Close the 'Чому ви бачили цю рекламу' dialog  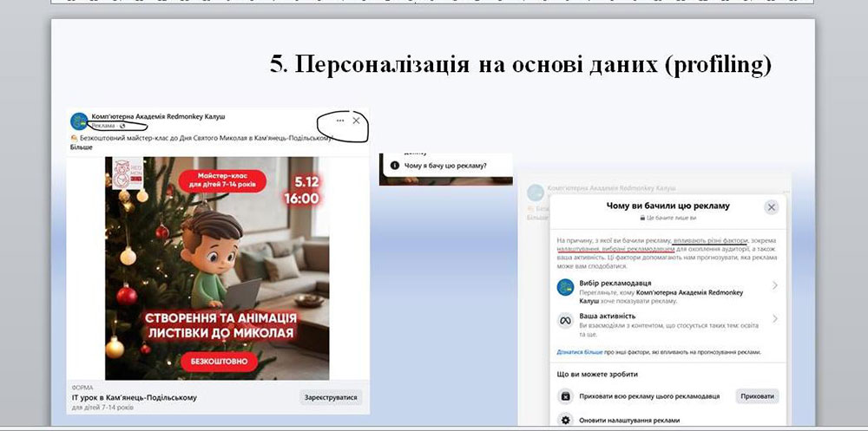pos(771,207)
